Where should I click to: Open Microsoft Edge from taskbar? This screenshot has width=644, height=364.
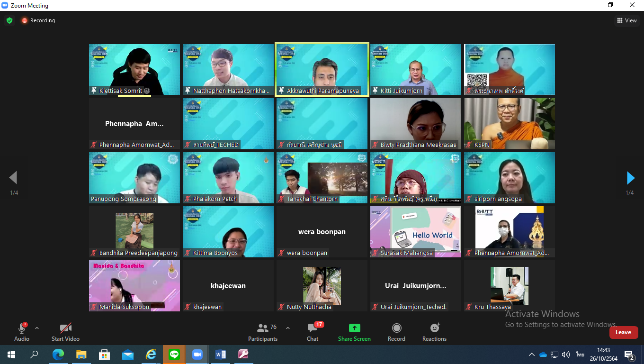pyautogui.click(x=58, y=355)
